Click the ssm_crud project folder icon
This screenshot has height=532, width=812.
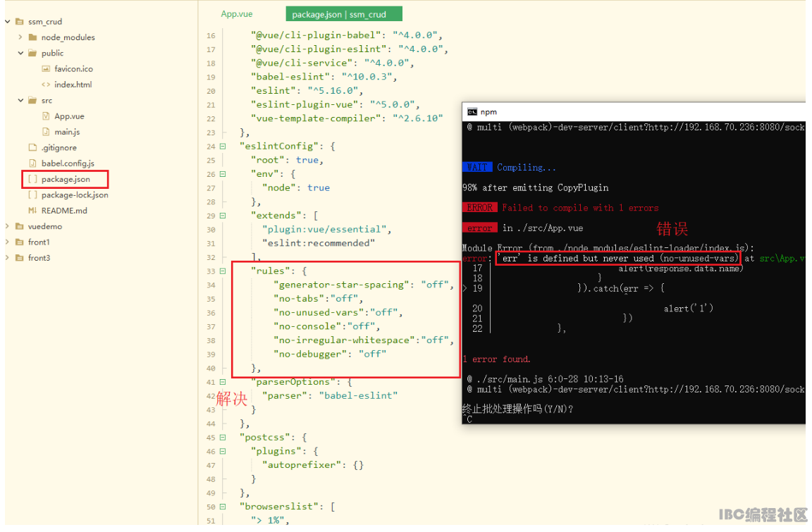[x=20, y=22]
